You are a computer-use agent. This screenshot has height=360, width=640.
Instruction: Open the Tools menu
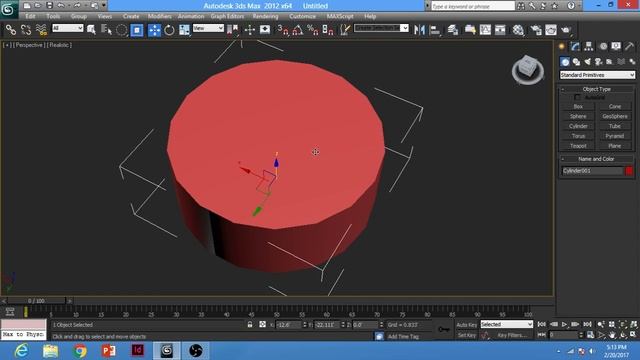pos(53,16)
